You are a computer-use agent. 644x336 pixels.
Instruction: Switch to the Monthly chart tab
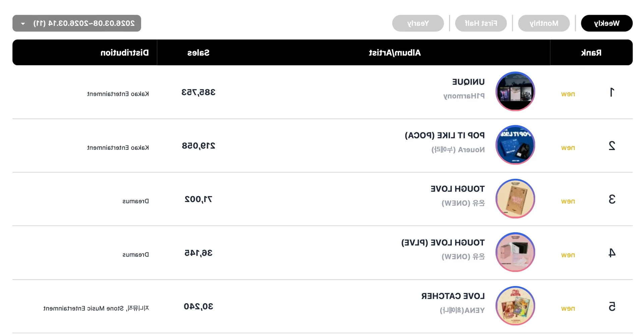pos(544,23)
